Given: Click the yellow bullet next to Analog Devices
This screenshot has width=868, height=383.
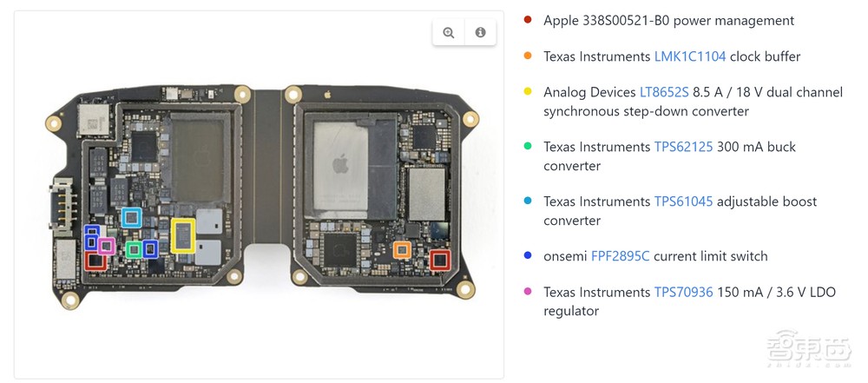Looking at the screenshot, I should [528, 91].
